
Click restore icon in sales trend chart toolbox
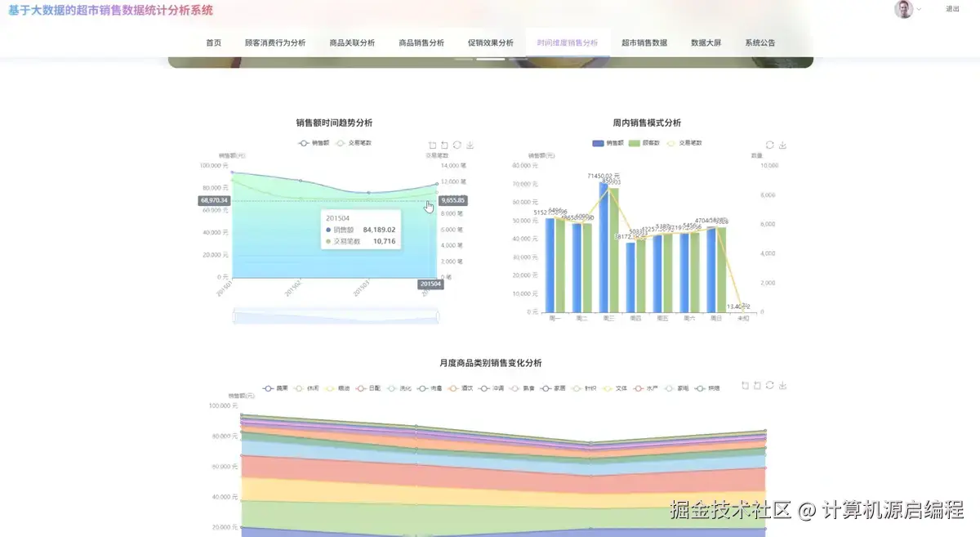[x=457, y=145]
